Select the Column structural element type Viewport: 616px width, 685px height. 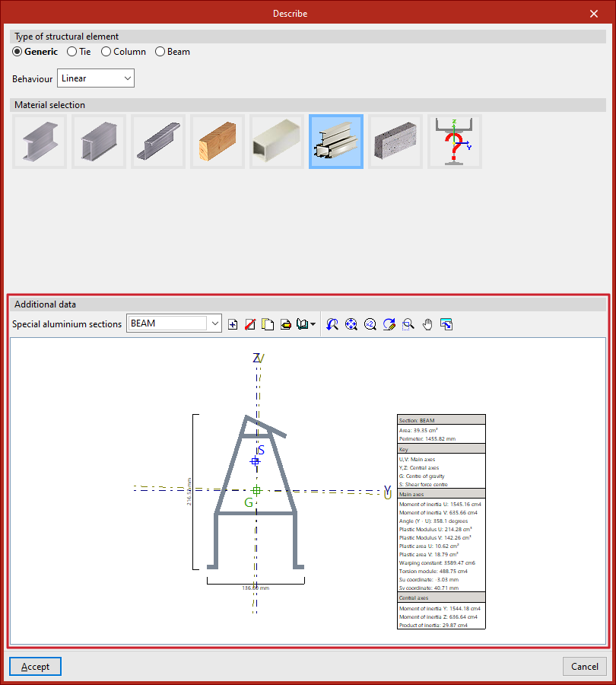[x=123, y=52]
